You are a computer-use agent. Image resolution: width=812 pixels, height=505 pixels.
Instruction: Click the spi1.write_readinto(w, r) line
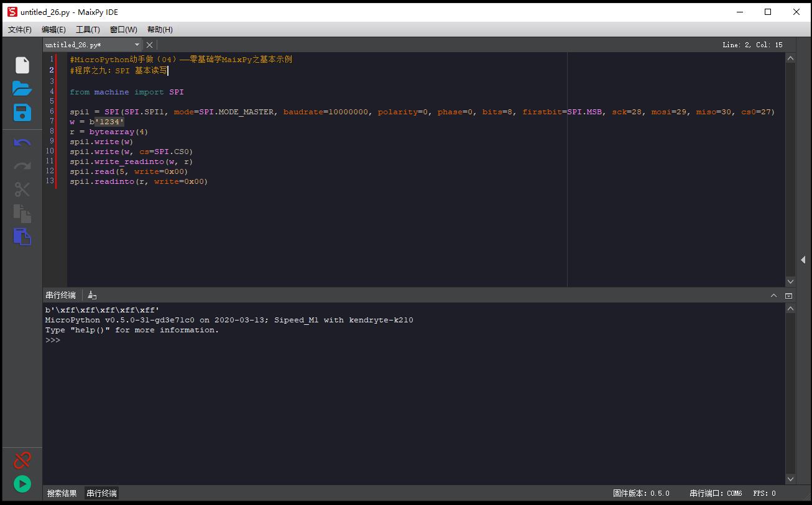(x=131, y=162)
